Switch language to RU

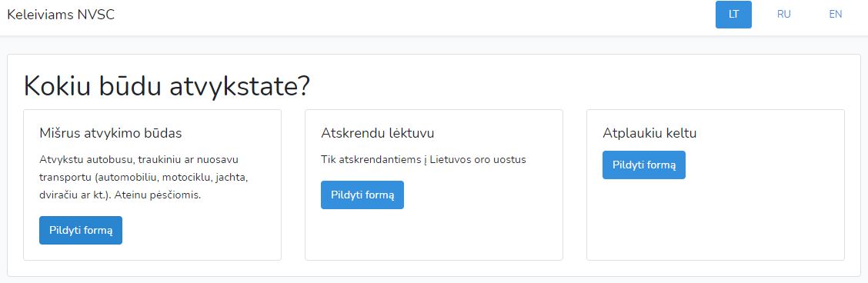[x=784, y=15]
